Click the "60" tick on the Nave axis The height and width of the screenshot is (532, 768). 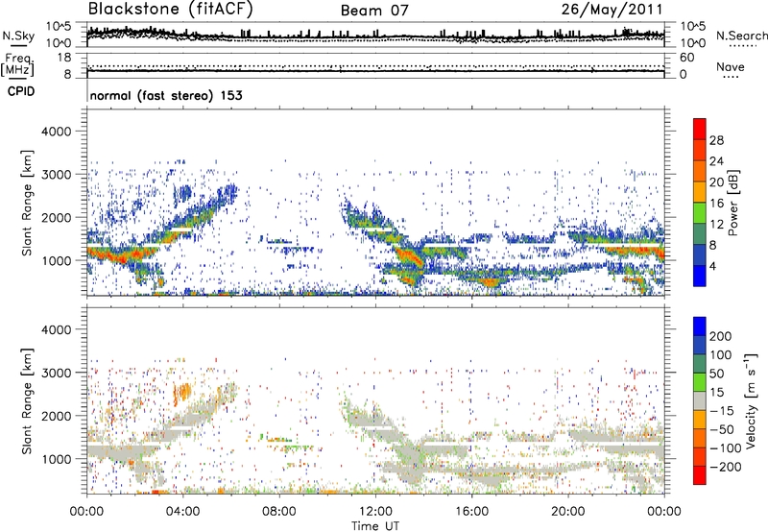[x=686, y=58]
